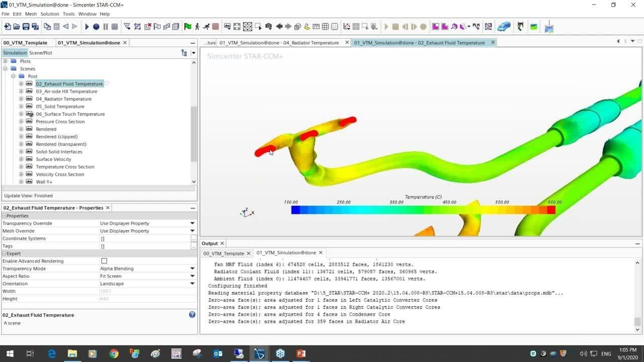Viewport: 644px width, 362px height.
Task: Open PowerPoint from the Windows taskbar
Action: point(301,353)
